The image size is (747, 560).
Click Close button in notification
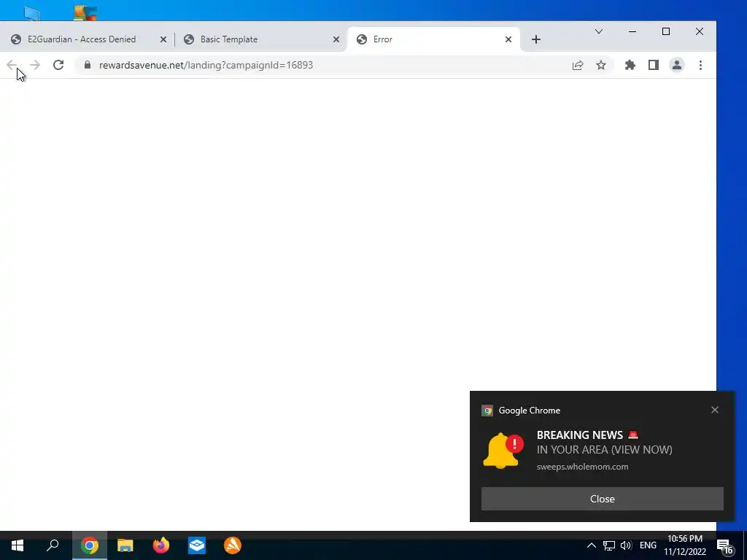click(602, 499)
